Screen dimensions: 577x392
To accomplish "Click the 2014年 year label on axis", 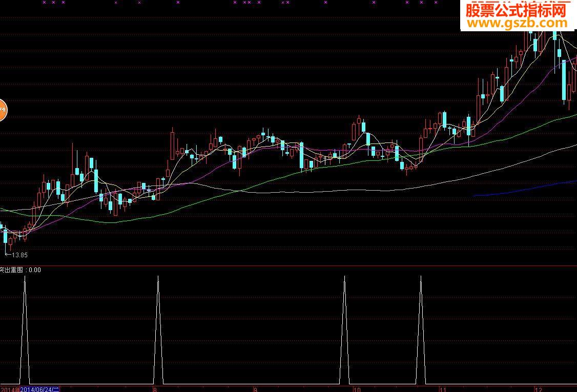I will coord(10,389).
